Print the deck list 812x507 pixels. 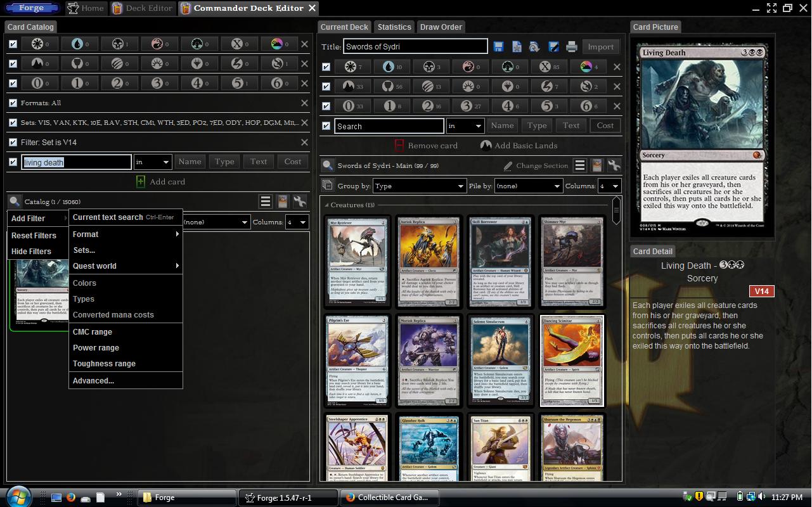point(572,46)
